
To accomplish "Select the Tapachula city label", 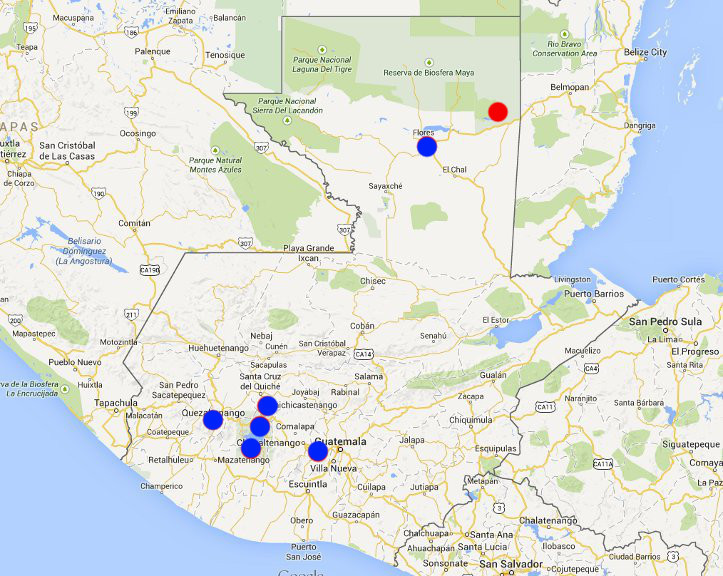I will (116, 403).
